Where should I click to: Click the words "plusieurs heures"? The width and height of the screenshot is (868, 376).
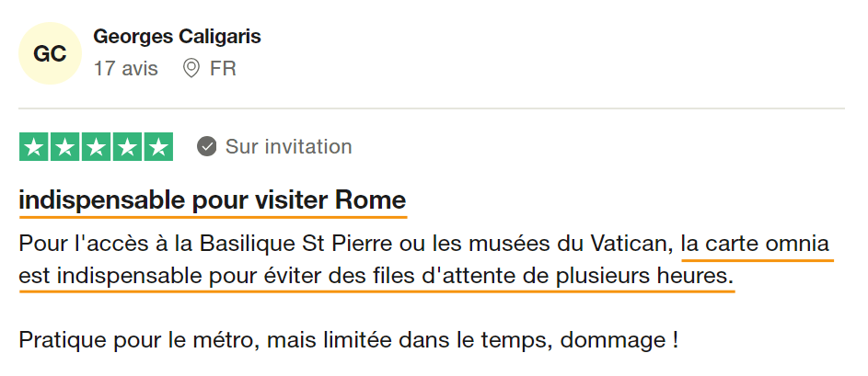tap(664, 276)
